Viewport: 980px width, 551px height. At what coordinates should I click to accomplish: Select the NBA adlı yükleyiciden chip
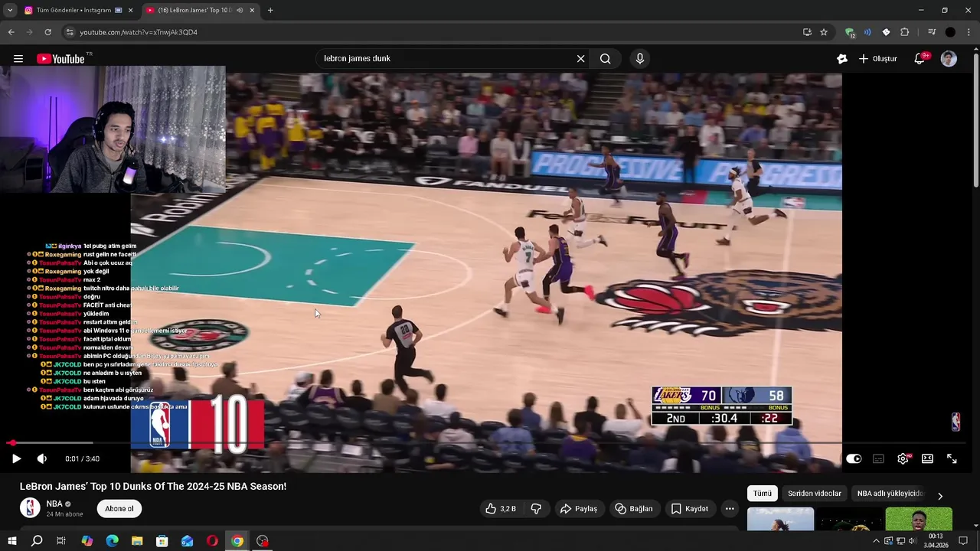pyautogui.click(x=890, y=494)
